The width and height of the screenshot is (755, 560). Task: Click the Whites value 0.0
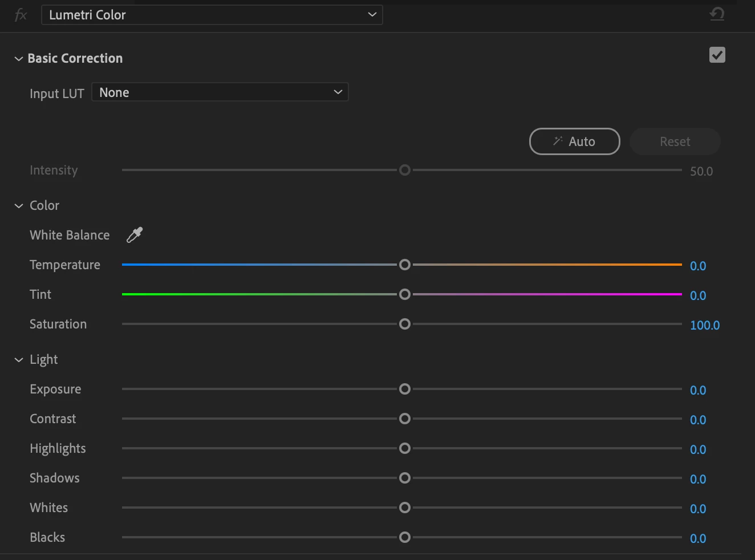pos(698,509)
